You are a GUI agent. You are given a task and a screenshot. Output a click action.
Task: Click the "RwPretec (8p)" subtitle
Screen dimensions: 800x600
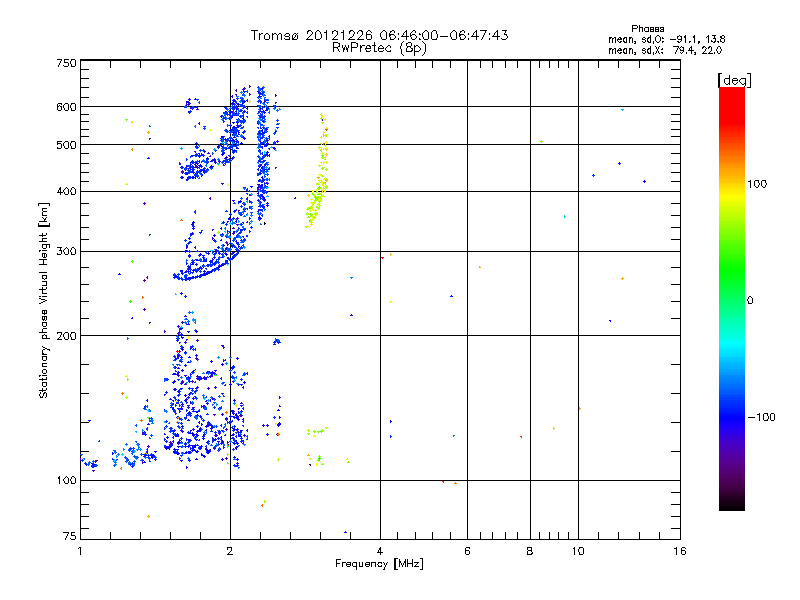pos(379,48)
